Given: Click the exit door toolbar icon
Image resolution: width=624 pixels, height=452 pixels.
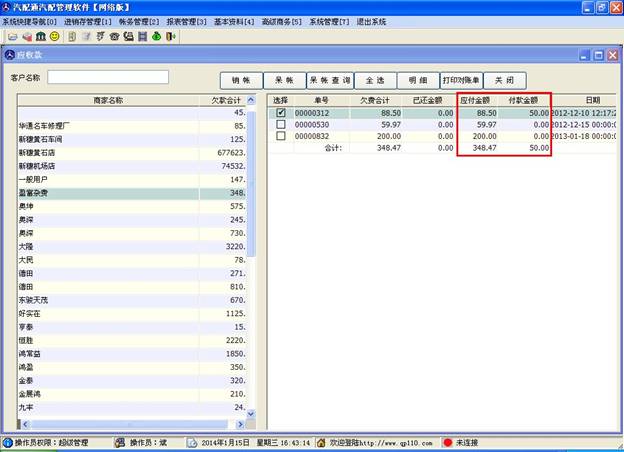Looking at the screenshot, I should coord(171,36).
